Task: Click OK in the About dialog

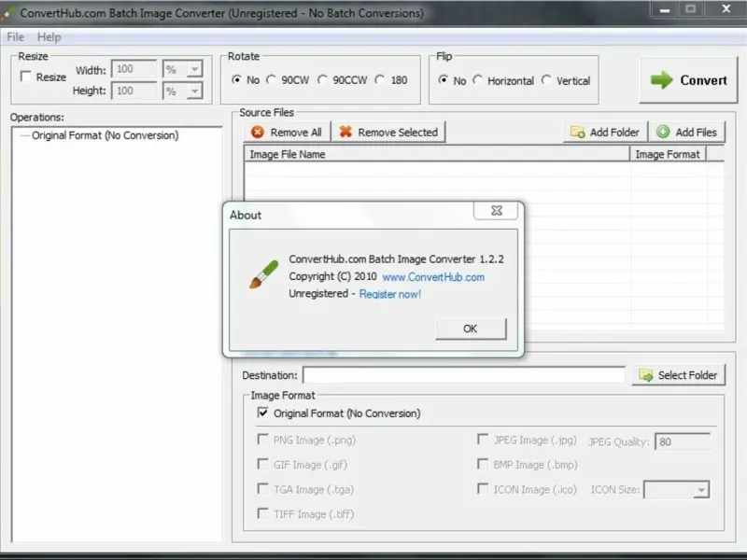Action: [471, 329]
